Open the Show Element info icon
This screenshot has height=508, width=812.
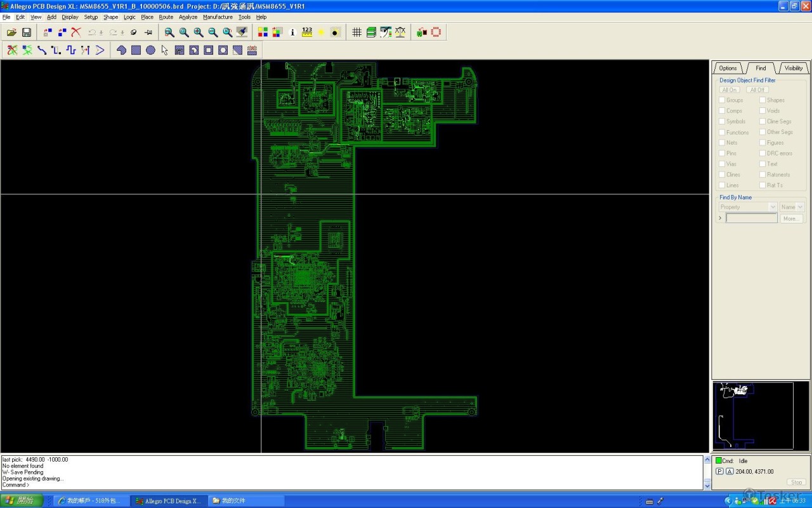pos(292,32)
